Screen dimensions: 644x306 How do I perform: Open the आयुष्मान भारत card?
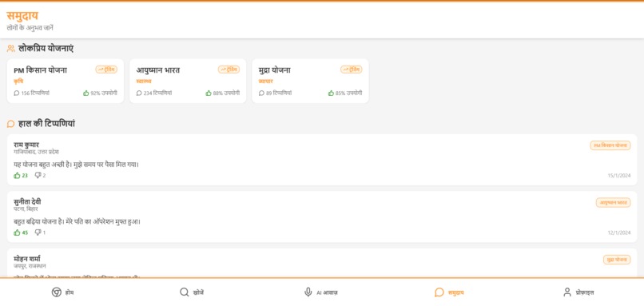(x=188, y=81)
